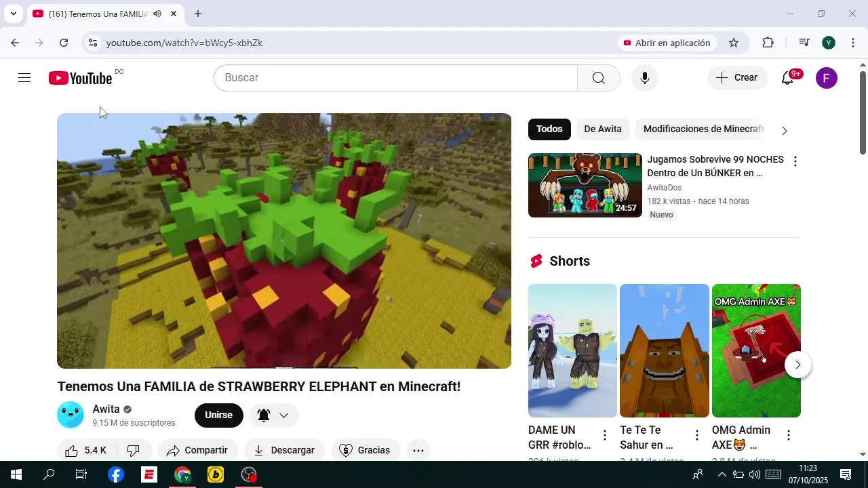Show more filter chips with the arrow
The width and height of the screenshot is (868, 488).
tap(785, 130)
